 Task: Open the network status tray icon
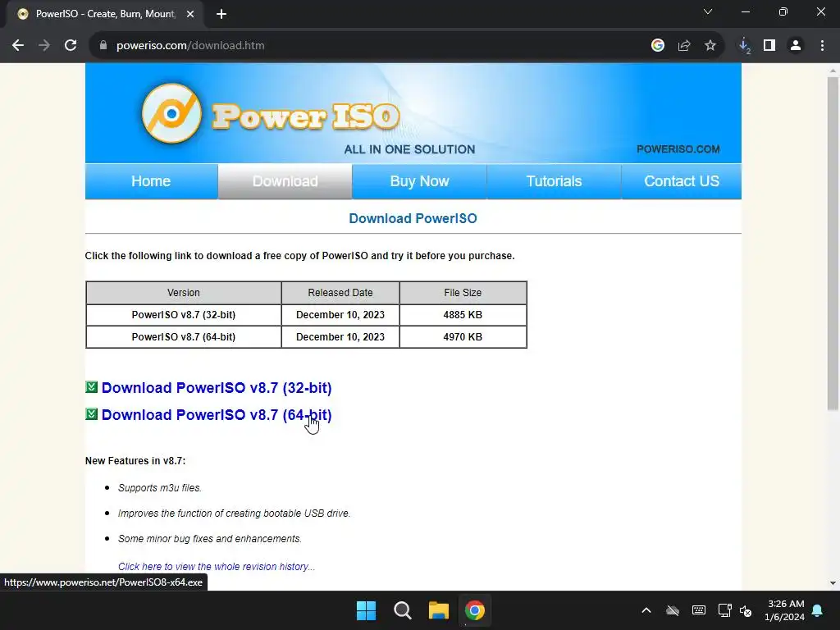click(725, 610)
